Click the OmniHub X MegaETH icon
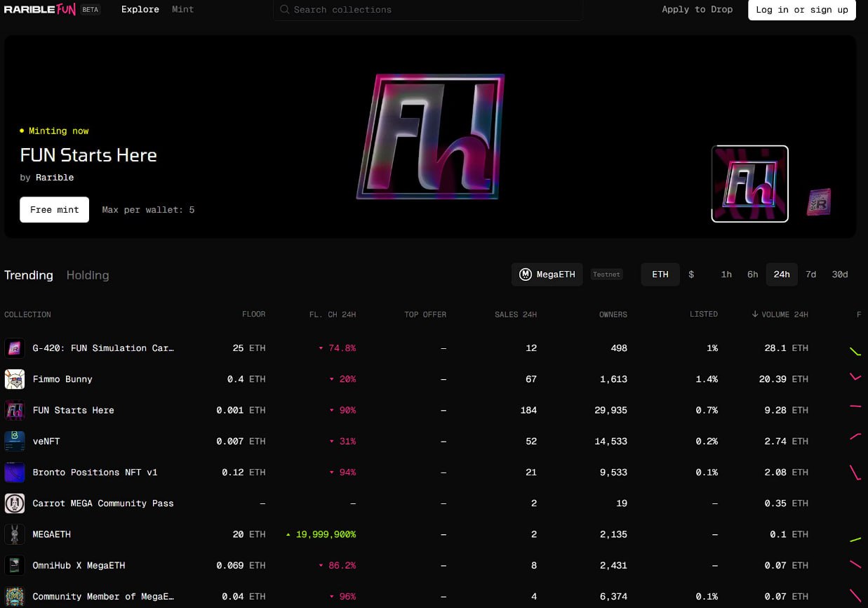Screen dimensions: 868x608 click(x=15, y=565)
